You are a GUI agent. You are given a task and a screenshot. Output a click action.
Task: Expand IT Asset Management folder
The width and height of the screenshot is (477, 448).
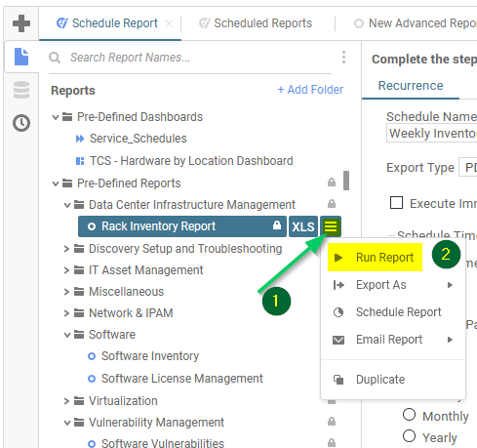66,270
